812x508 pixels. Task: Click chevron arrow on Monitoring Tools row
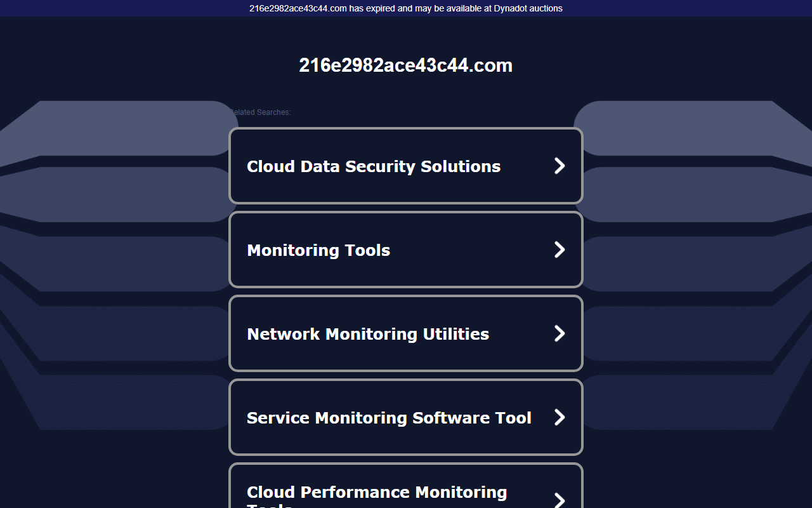click(560, 250)
